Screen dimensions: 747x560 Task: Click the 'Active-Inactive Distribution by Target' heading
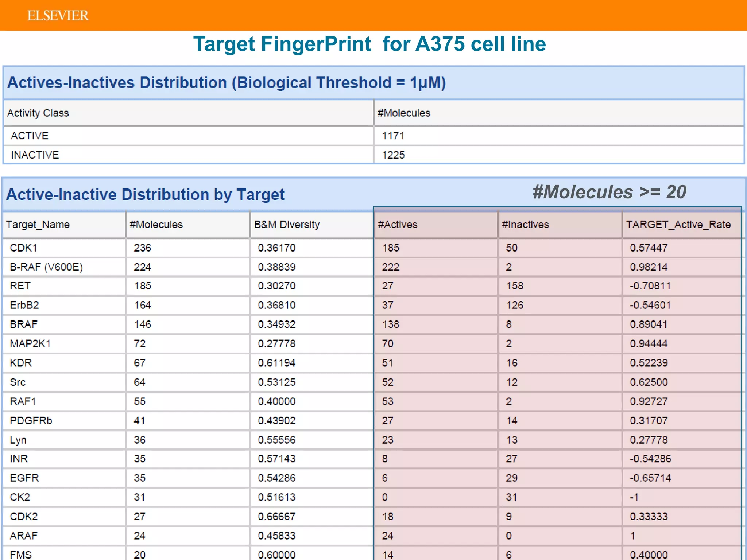point(145,195)
